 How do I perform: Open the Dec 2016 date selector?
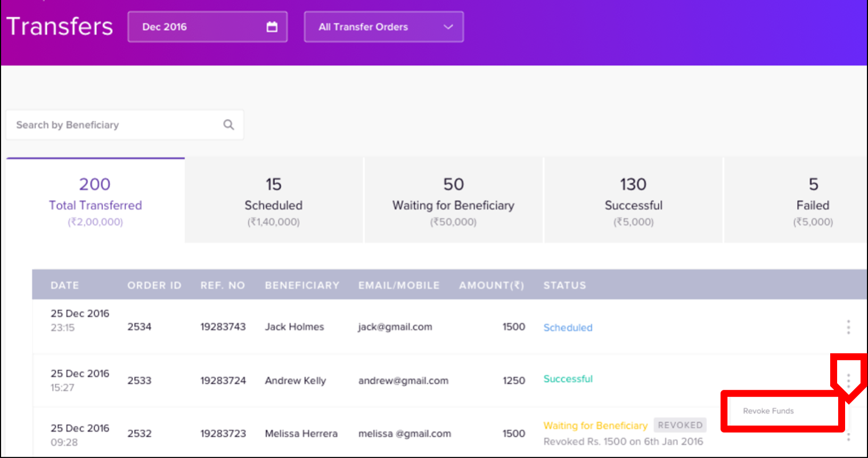(208, 27)
